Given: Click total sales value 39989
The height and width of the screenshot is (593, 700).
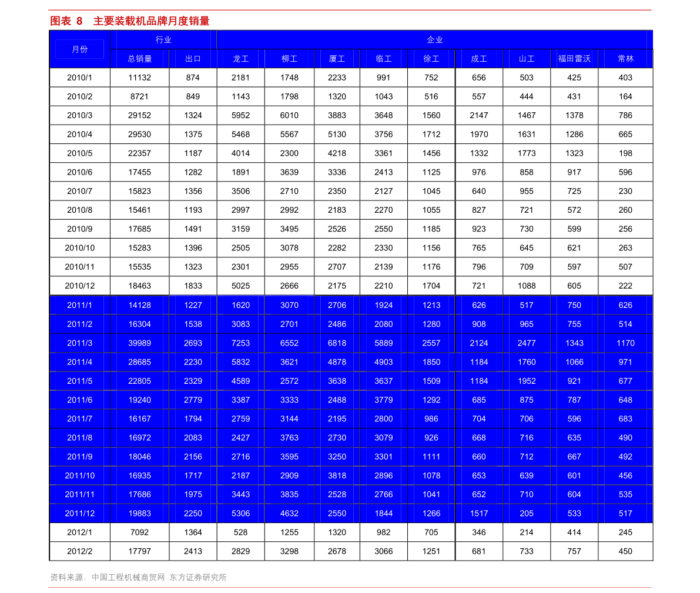Looking at the screenshot, I should (140, 343).
